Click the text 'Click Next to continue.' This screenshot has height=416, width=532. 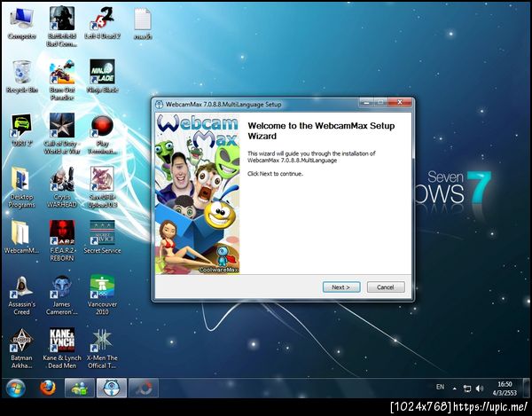point(275,174)
